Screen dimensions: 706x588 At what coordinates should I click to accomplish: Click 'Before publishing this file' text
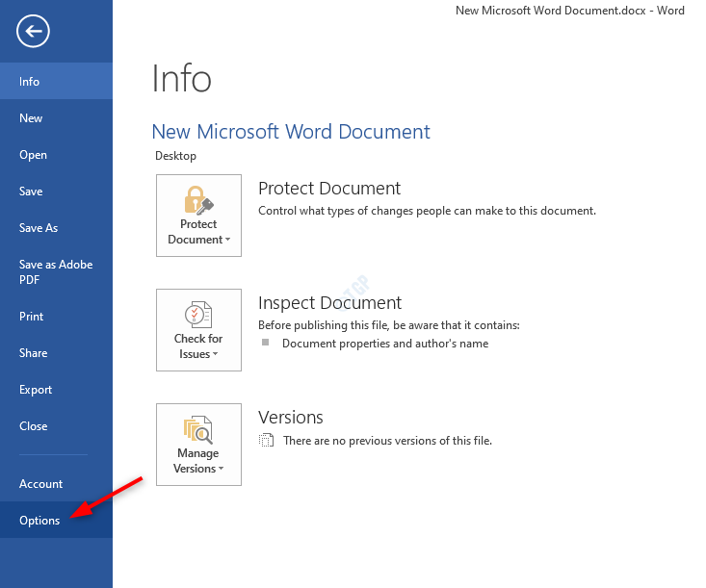[389, 325]
